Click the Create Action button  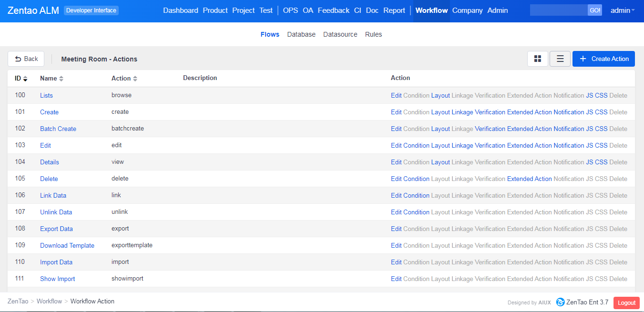click(x=603, y=59)
